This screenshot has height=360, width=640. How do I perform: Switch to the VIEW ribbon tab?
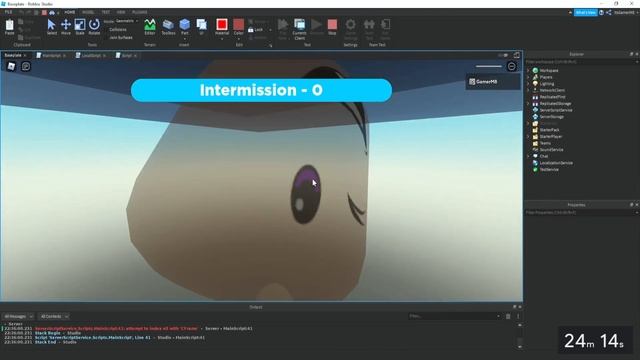click(x=121, y=12)
